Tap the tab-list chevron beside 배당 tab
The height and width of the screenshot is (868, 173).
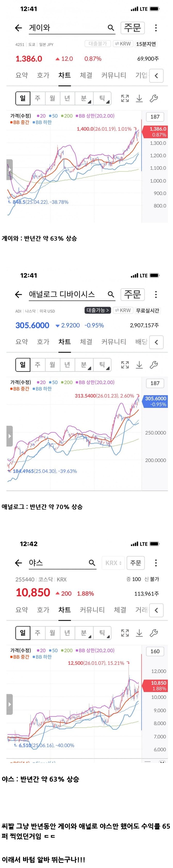[156, 342]
